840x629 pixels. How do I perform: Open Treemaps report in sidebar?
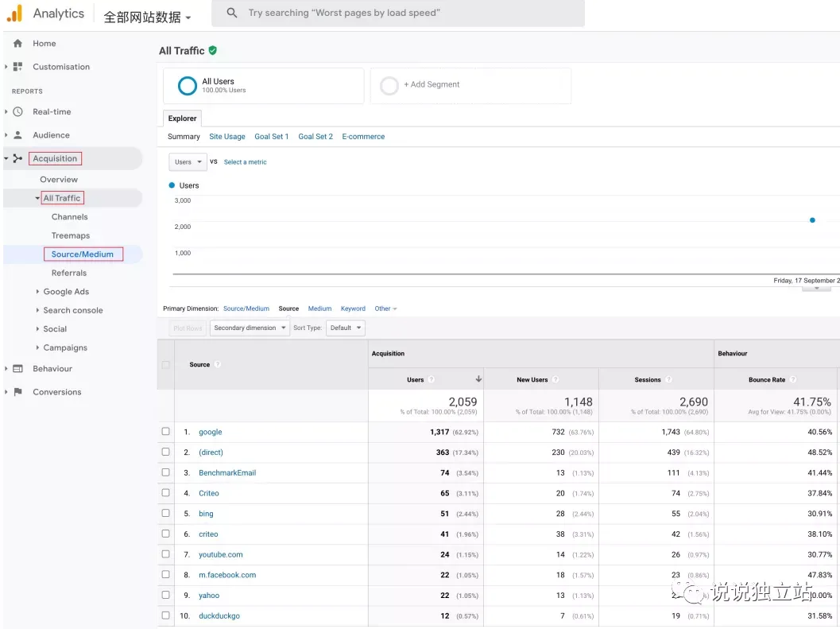click(71, 235)
